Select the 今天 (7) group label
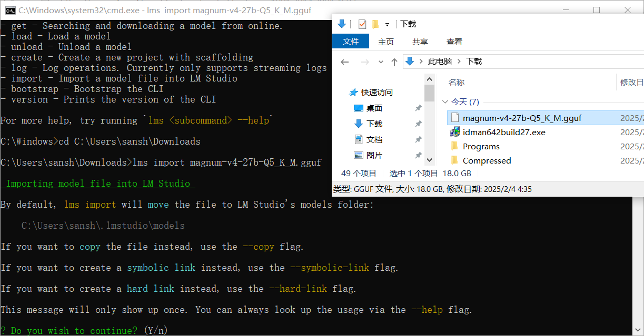644x336 pixels. pyautogui.click(x=465, y=102)
